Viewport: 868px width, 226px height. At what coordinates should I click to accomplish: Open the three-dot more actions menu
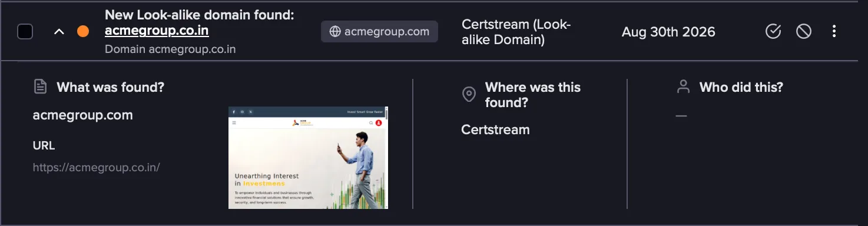[x=834, y=32]
